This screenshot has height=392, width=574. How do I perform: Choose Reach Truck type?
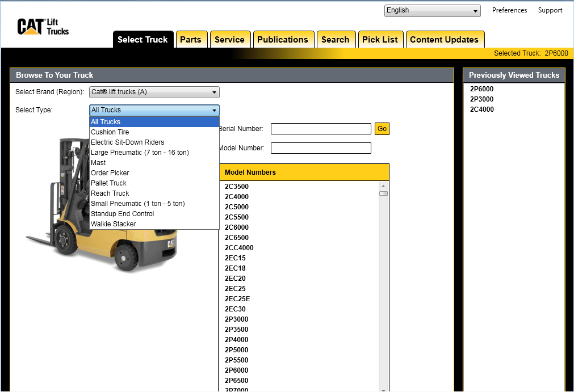pos(154,193)
